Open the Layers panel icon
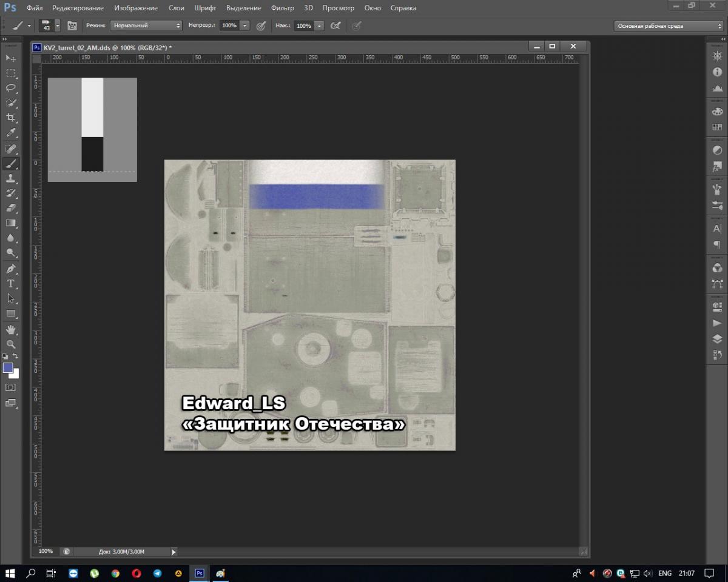Image resolution: width=728 pixels, height=582 pixels. [717, 339]
